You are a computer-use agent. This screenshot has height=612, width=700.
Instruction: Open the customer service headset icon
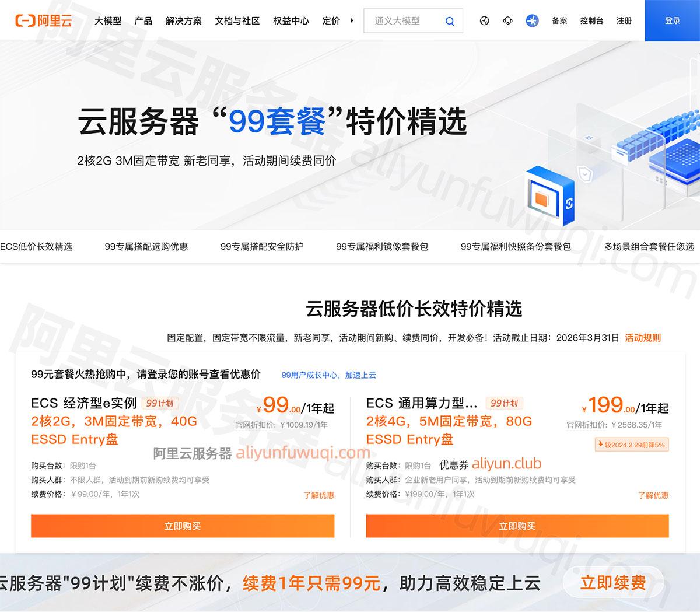pos(508,20)
